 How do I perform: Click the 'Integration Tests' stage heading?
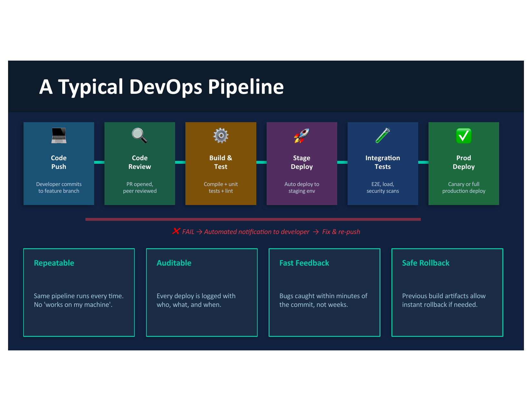click(x=383, y=162)
